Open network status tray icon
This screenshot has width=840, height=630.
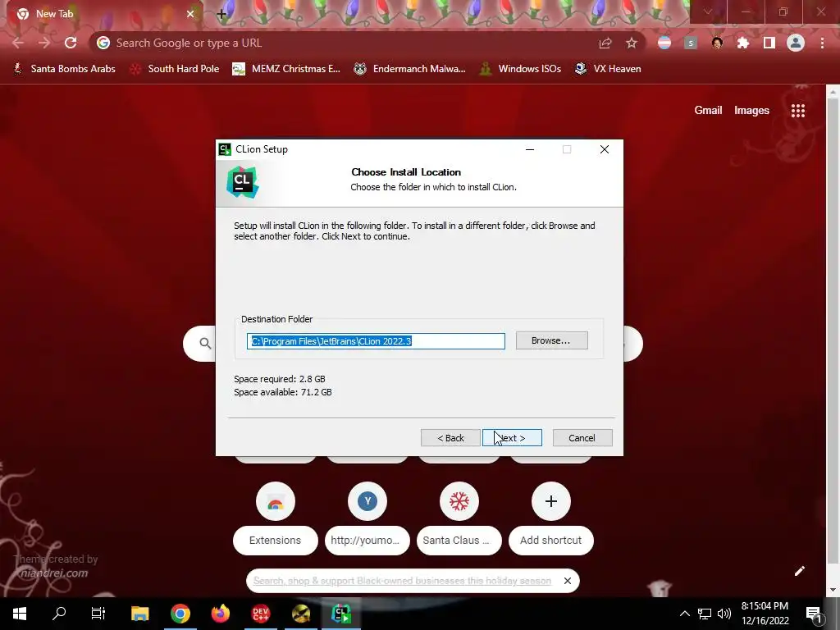(x=705, y=614)
